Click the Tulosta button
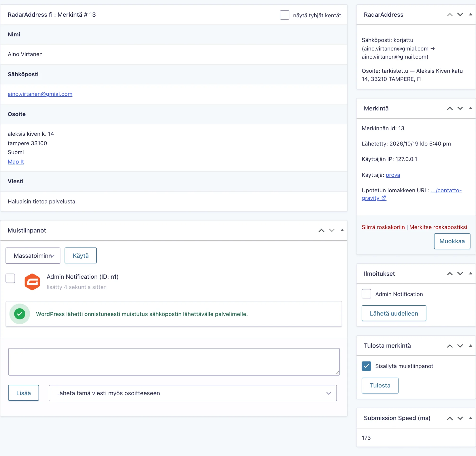This screenshot has height=456, width=476. (380, 385)
